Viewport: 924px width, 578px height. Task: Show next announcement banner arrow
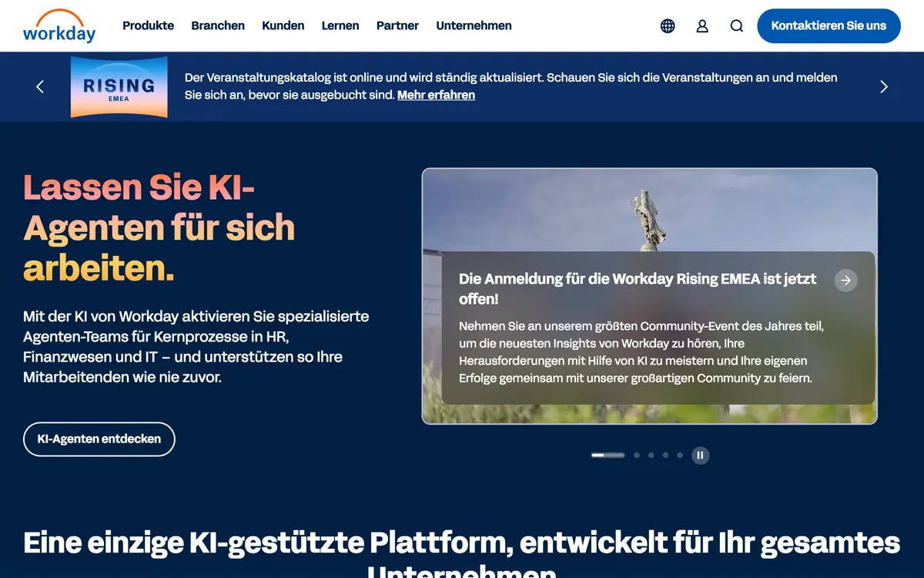[x=884, y=86]
